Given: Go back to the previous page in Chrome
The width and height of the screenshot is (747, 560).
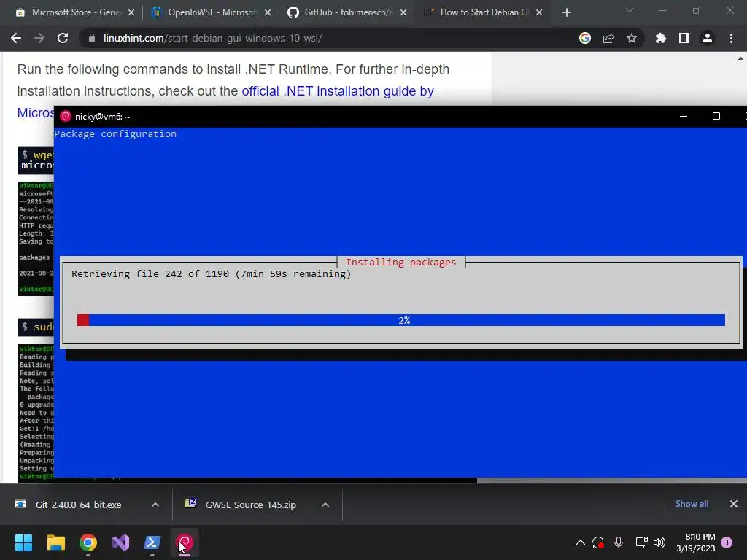Looking at the screenshot, I should [16, 38].
